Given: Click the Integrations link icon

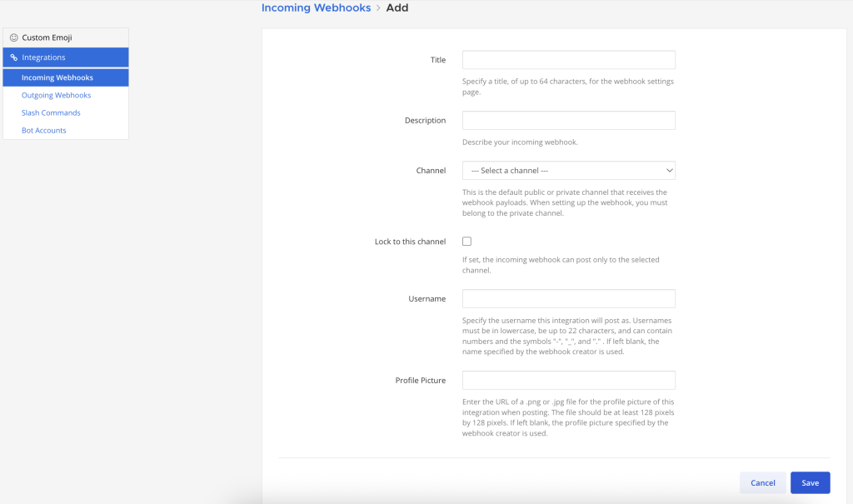Looking at the screenshot, I should [x=14, y=57].
